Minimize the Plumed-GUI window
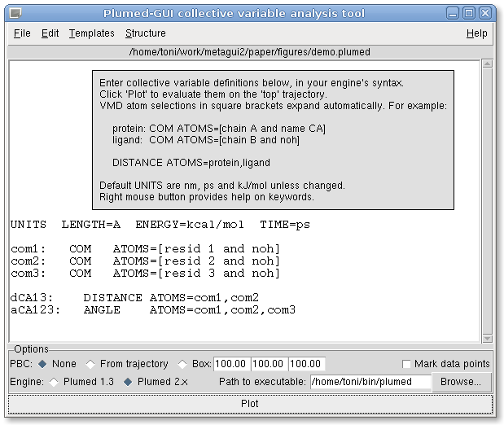The image size is (504, 425). coord(453,14)
